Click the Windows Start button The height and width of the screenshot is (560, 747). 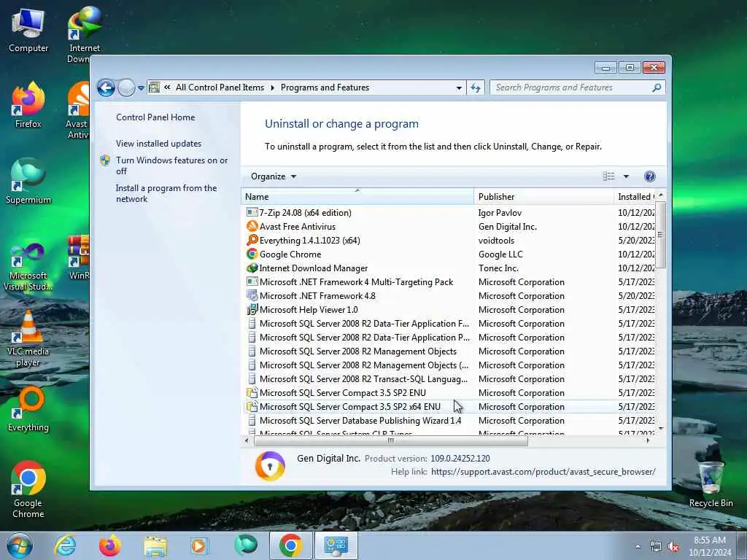click(20, 545)
